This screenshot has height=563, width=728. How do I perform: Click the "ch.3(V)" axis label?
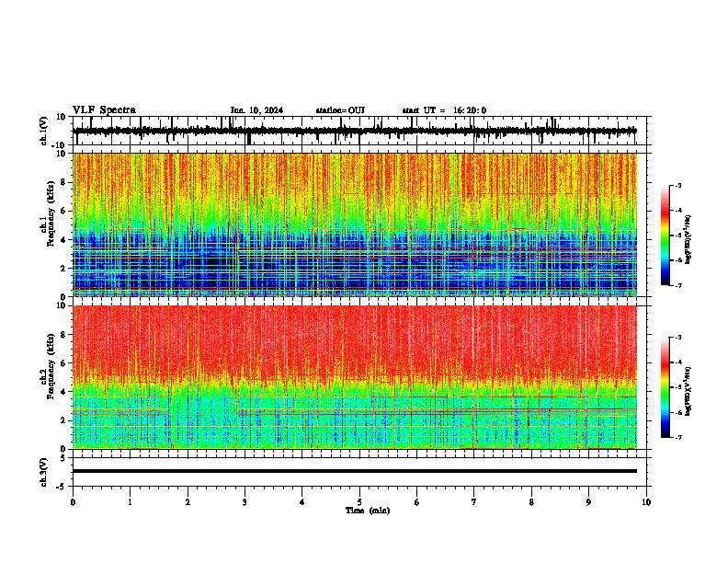[x=44, y=472]
